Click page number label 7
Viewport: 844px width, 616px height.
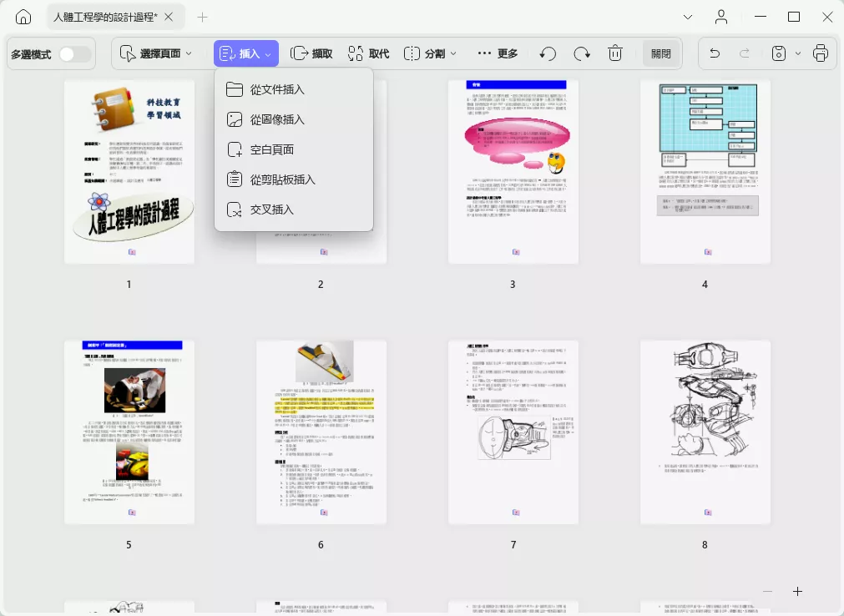point(513,544)
